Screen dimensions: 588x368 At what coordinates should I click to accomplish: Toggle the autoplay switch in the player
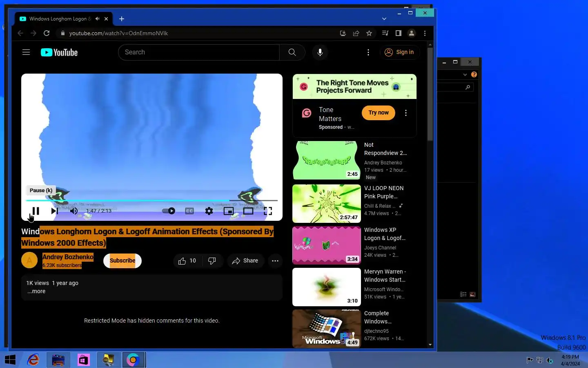(169, 211)
